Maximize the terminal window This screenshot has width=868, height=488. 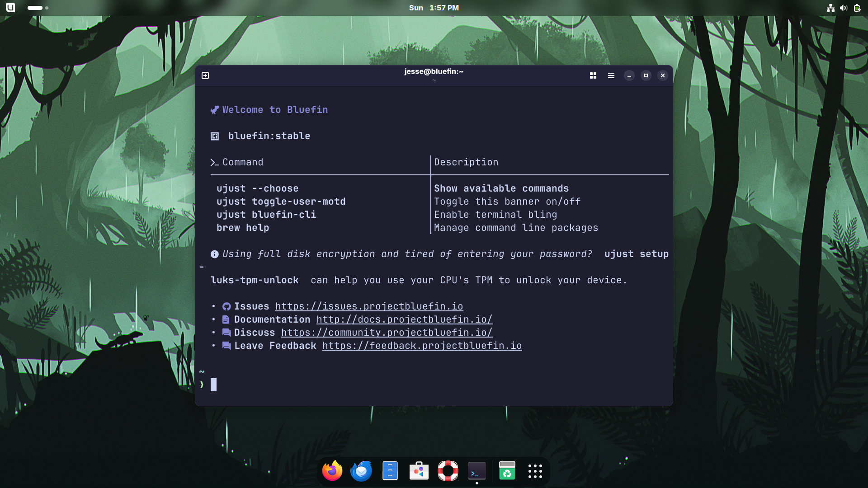click(646, 75)
